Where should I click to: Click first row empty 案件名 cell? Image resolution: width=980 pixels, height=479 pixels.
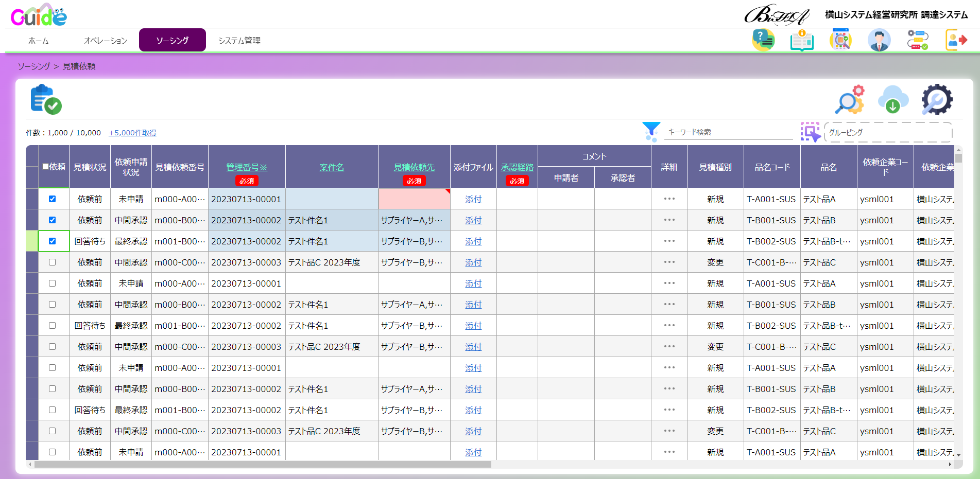point(332,199)
